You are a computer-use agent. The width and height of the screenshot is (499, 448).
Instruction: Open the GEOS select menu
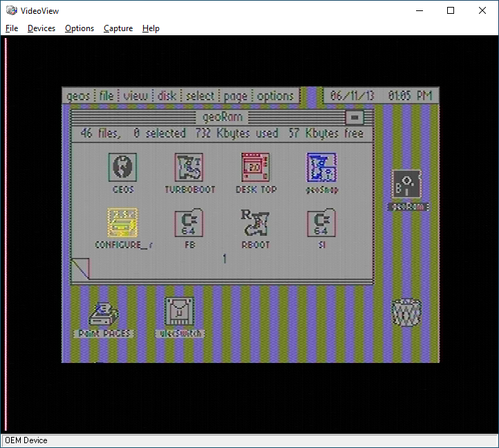200,96
